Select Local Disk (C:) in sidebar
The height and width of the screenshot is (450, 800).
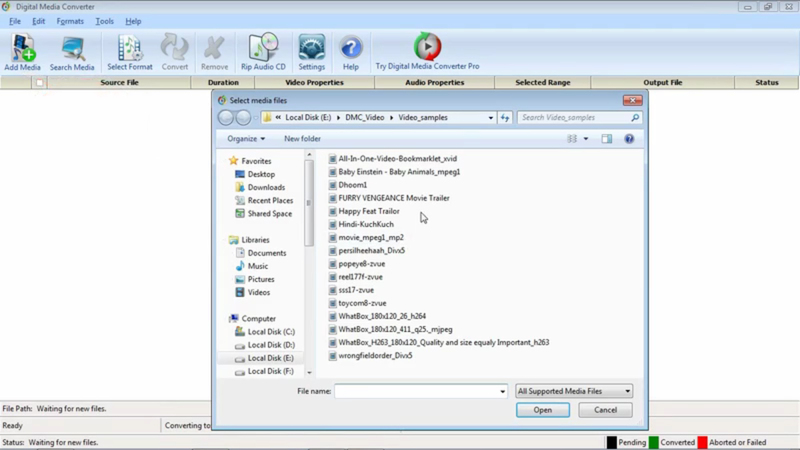pyautogui.click(x=265, y=332)
